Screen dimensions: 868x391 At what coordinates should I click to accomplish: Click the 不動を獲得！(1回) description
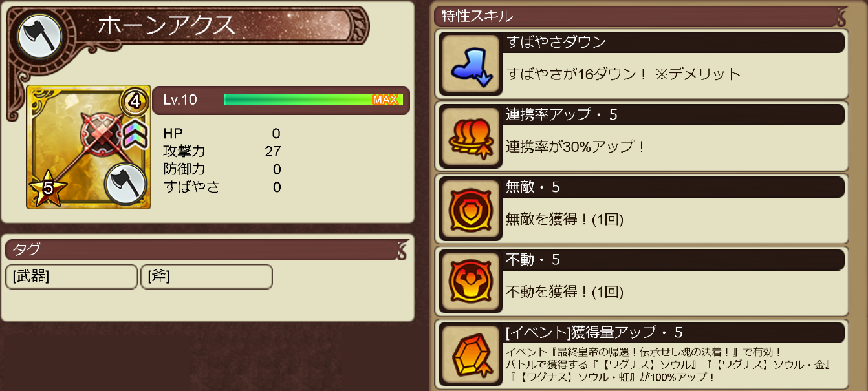coord(565,291)
